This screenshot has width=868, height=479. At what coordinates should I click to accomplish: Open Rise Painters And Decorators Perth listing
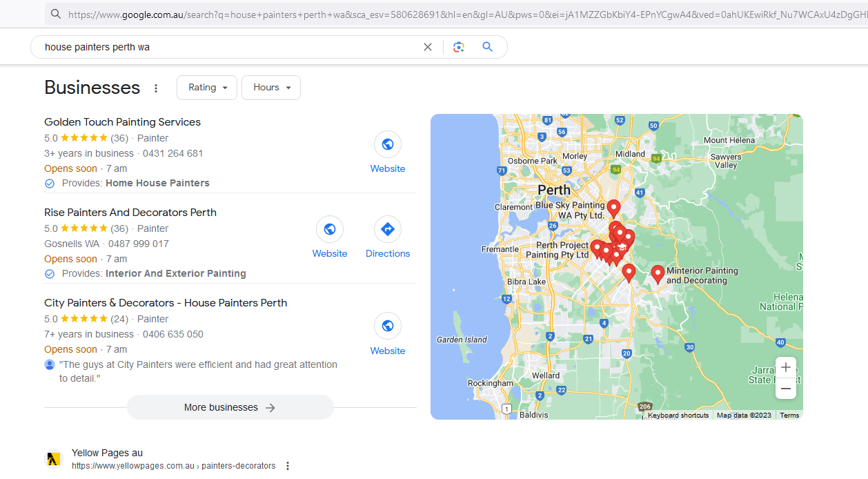[x=130, y=213]
